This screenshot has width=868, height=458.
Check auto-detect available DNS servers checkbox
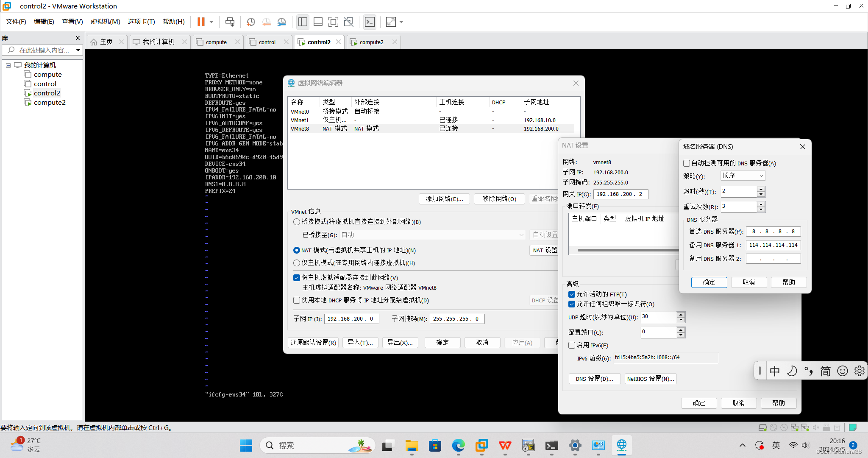[687, 163]
